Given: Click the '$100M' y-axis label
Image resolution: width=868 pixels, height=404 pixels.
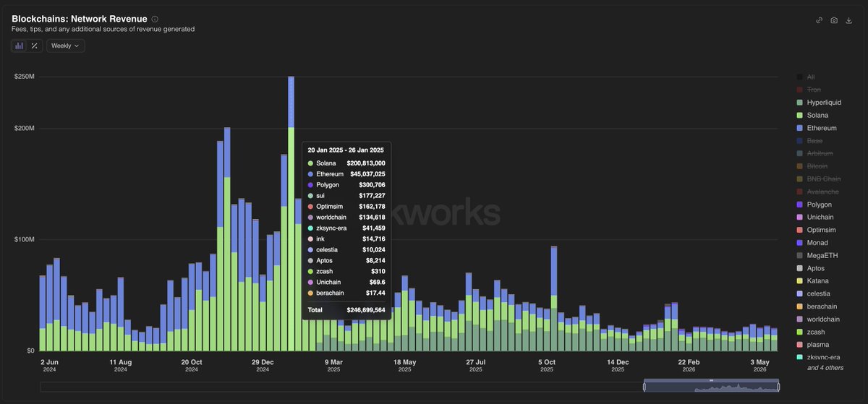Looking at the screenshot, I should (25, 239).
